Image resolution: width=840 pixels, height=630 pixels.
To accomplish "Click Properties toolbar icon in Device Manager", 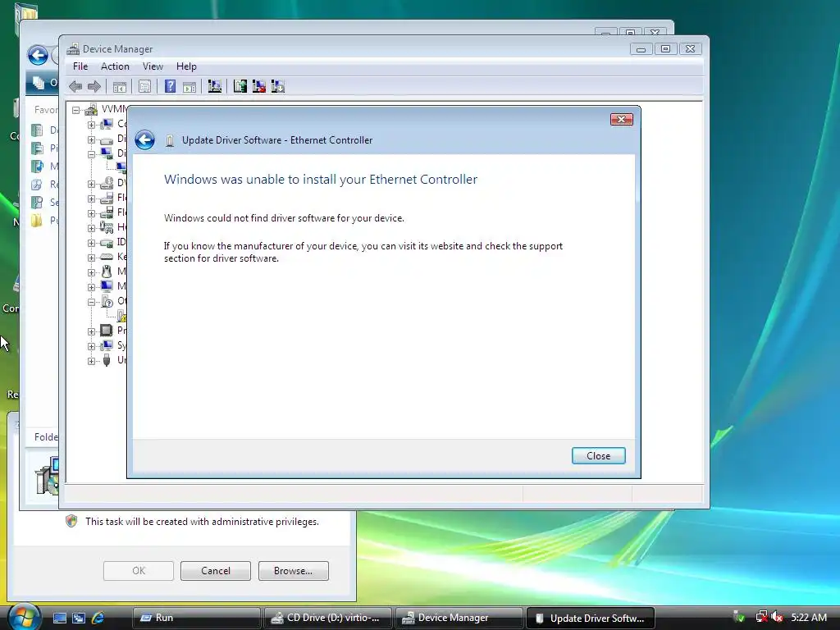I will pyautogui.click(x=144, y=86).
